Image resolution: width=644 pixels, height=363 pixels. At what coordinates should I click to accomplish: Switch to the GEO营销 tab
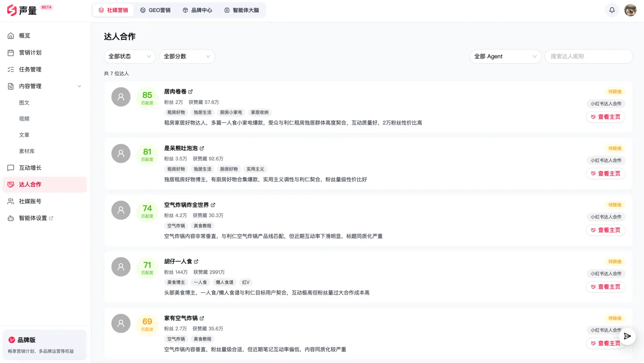coord(155,10)
